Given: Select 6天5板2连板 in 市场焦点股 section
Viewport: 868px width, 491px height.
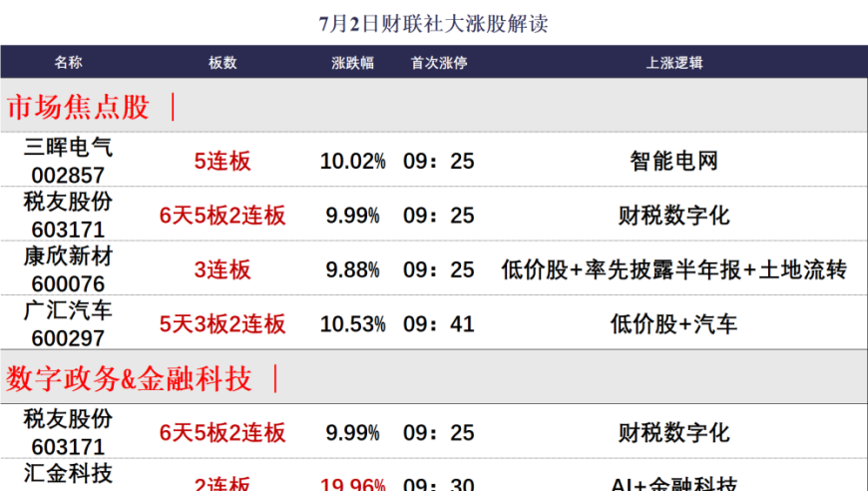Looking at the screenshot, I should [222, 216].
